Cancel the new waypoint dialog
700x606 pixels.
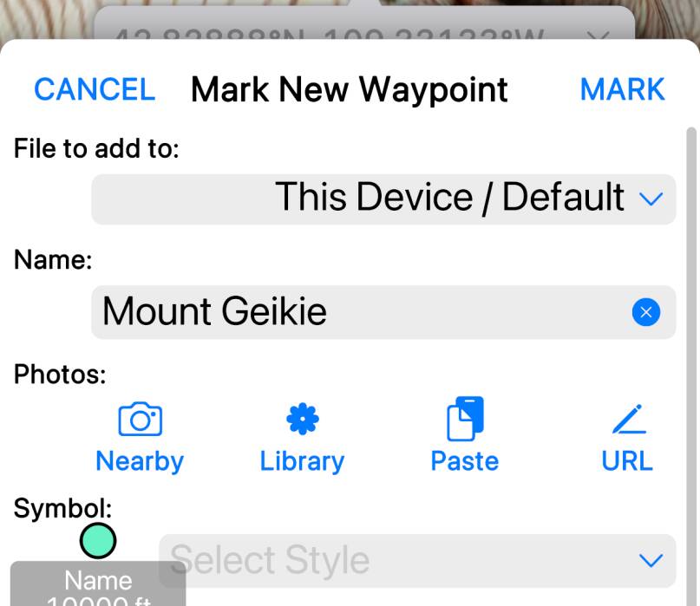point(95,89)
